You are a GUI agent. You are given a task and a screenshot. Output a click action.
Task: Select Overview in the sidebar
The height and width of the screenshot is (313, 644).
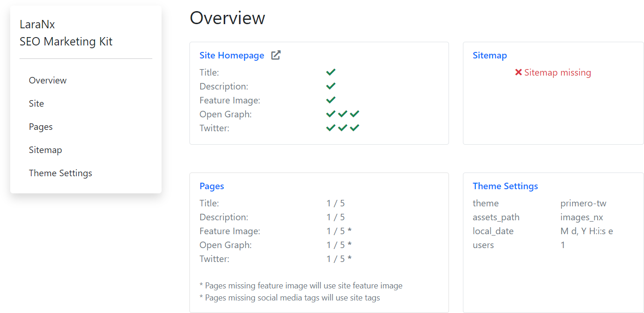[48, 80]
